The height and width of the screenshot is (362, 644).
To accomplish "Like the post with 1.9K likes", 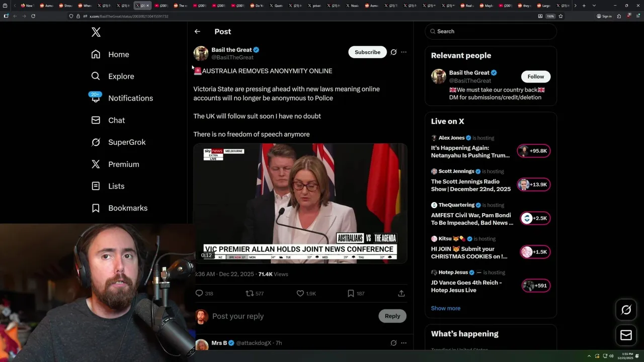I will tap(300, 293).
